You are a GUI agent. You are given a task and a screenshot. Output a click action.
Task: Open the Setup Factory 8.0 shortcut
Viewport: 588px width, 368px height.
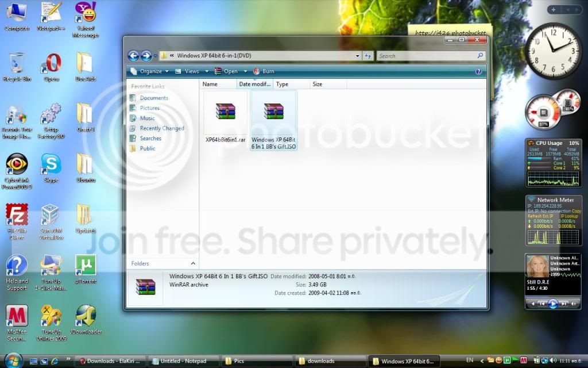point(51,121)
